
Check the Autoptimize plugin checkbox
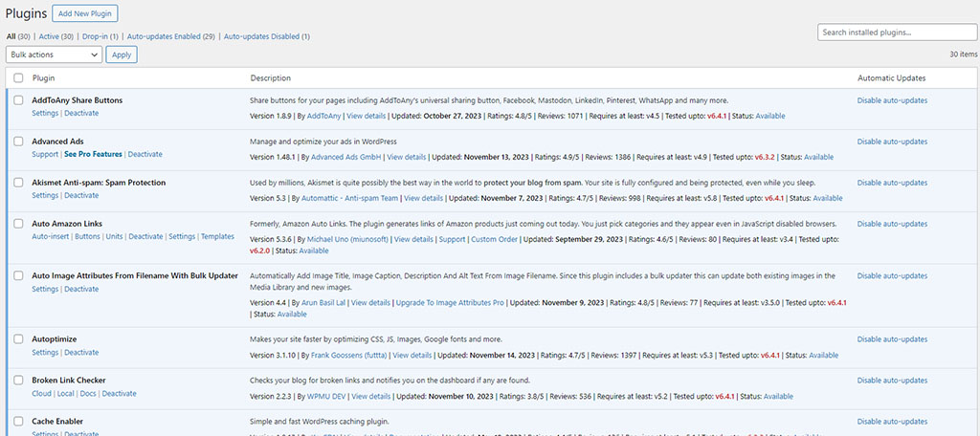pyautogui.click(x=19, y=339)
